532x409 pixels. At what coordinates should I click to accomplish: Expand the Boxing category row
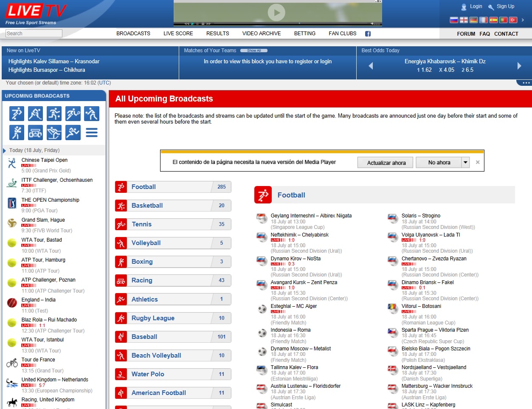[173, 262]
